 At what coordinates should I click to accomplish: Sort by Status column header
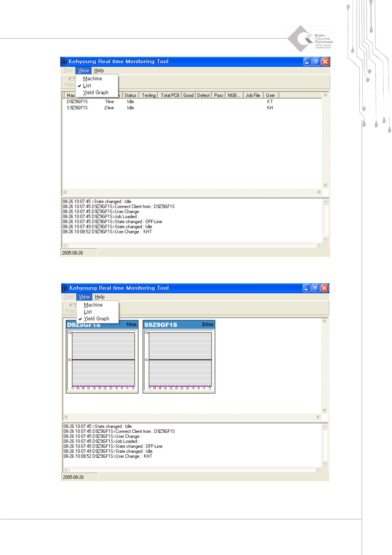coord(130,95)
